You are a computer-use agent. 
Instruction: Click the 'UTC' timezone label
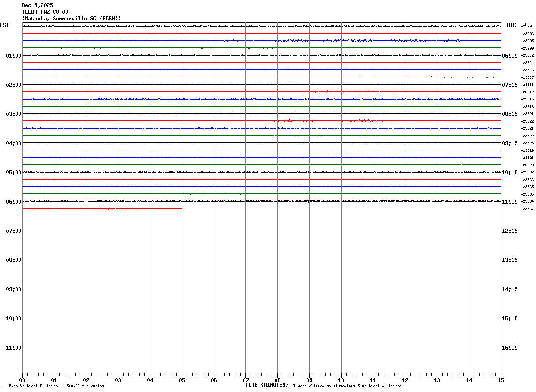point(512,25)
